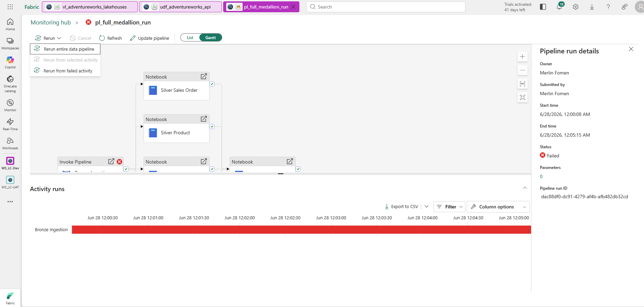Choose Rerun from failed activity
This screenshot has width=644, height=307.
[65, 71]
